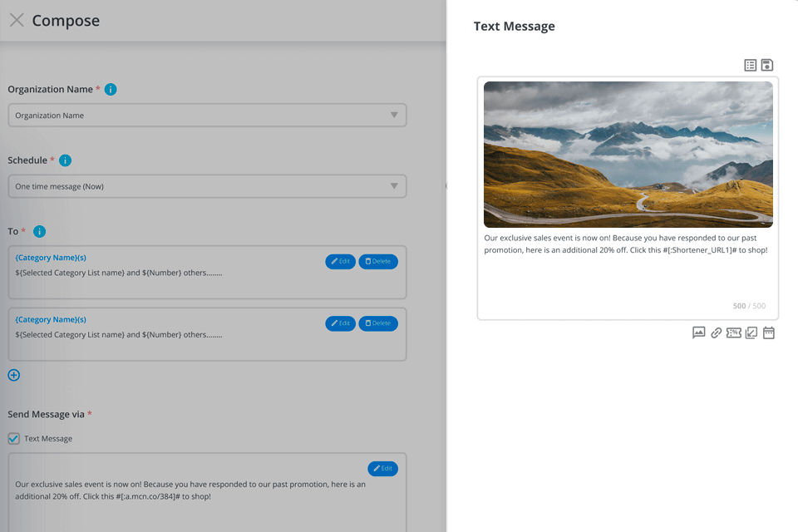The image size is (798, 532).
Task: Click the '${Selected Category List name} and ${Number} others' text in first entry
Action: 119,273
